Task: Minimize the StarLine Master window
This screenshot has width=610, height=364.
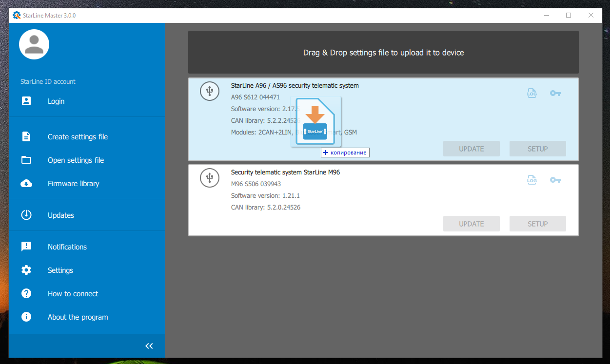Action: point(546,15)
